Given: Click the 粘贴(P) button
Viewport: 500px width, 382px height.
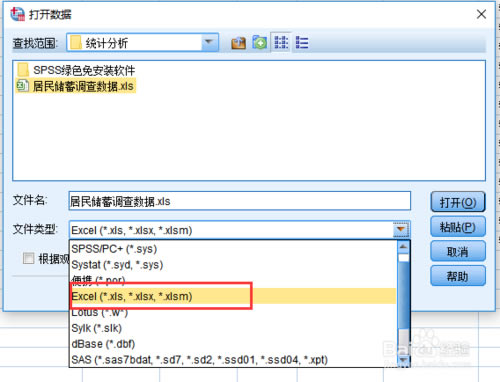Looking at the screenshot, I should [x=458, y=227].
